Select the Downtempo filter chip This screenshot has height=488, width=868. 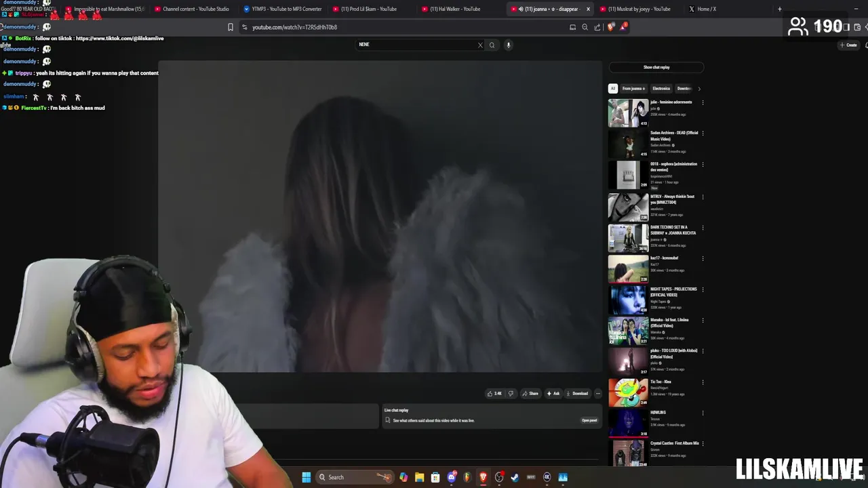coord(684,88)
